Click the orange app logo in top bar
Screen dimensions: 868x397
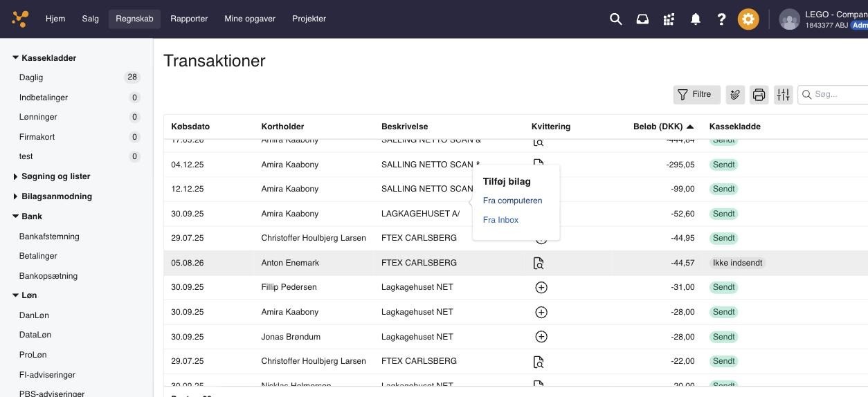(x=20, y=19)
